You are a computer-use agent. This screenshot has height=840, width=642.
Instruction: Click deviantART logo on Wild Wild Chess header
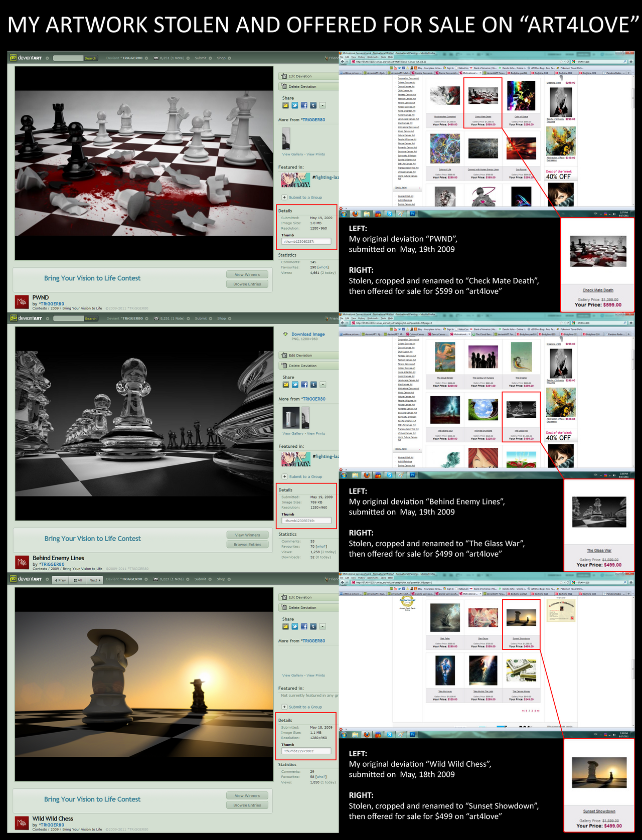pyautogui.click(x=26, y=579)
